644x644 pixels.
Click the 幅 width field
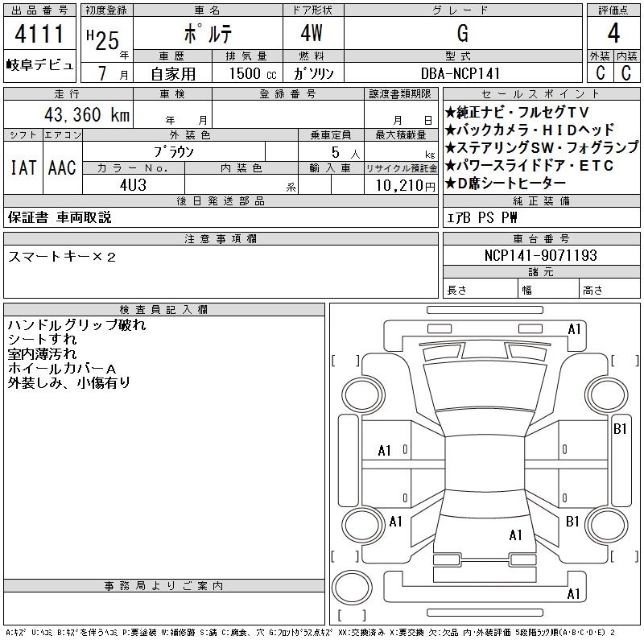point(549,290)
